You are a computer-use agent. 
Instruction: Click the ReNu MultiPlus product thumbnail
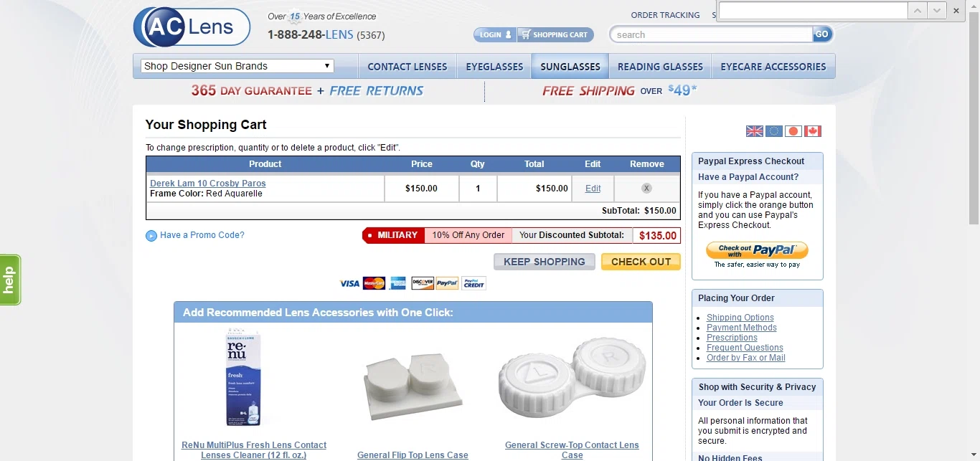(x=243, y=378)
